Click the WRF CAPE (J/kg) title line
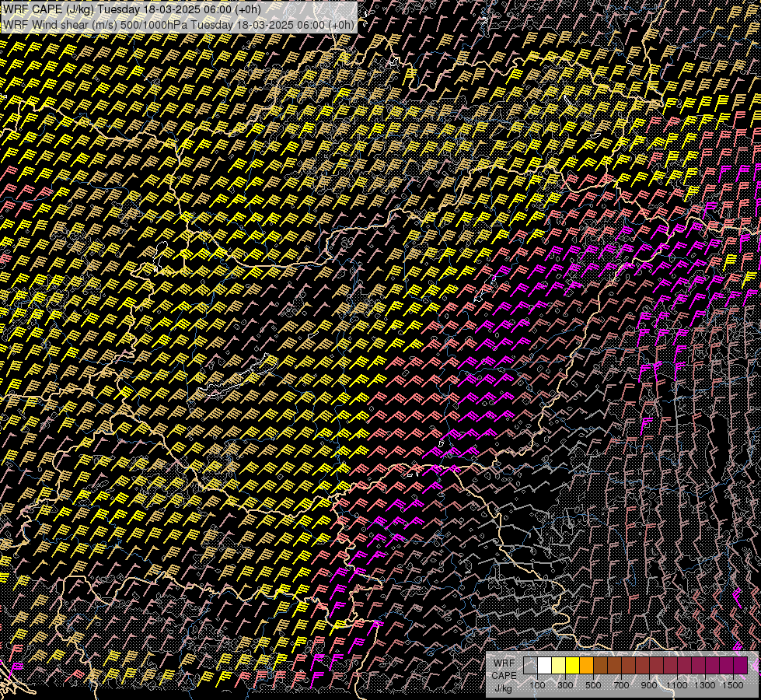 [x=131, y=9]
